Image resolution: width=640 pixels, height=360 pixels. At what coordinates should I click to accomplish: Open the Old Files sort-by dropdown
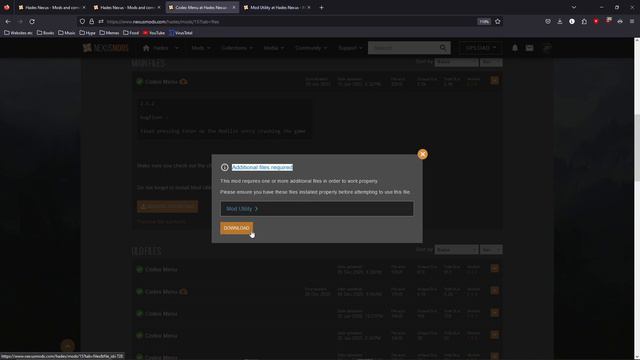tap(456, 249)
